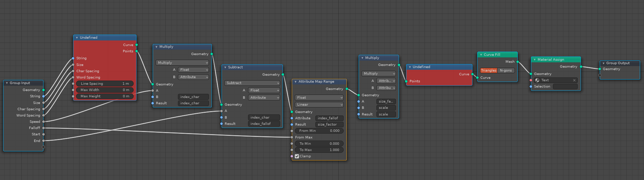Collapse the Group Output node

603,63
